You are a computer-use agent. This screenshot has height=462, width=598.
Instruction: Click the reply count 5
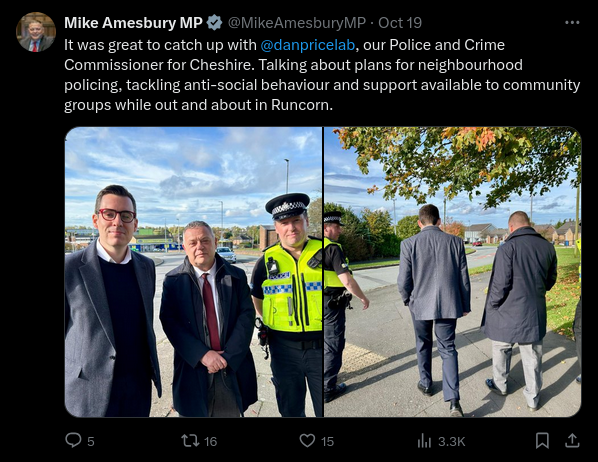pyautogui.click(x=90, y=442)
